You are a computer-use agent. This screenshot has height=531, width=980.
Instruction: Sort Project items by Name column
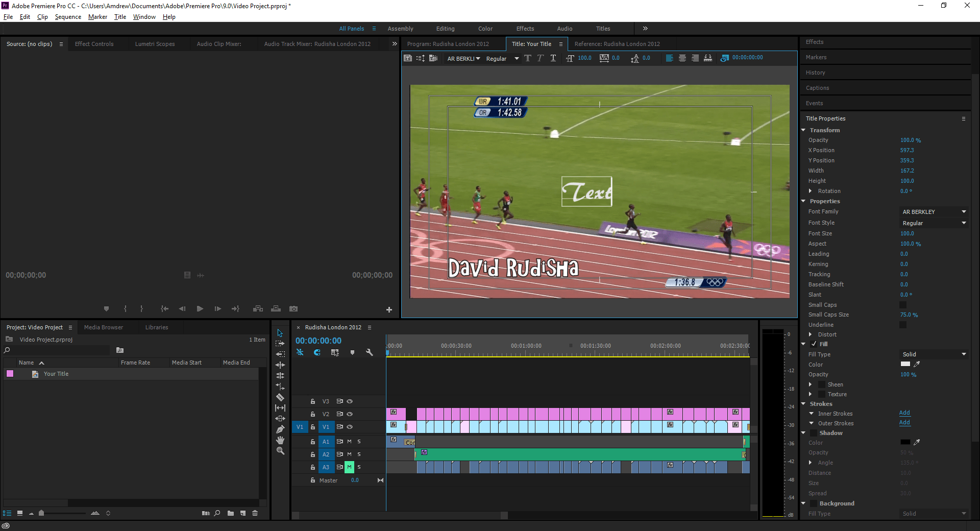[27, 363]
